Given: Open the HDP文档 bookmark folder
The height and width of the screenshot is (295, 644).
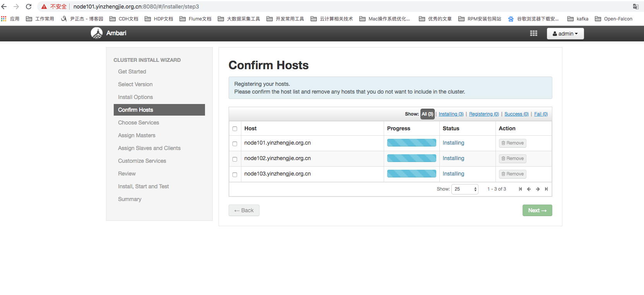Looking at the screenshot, I should [159, 19].
